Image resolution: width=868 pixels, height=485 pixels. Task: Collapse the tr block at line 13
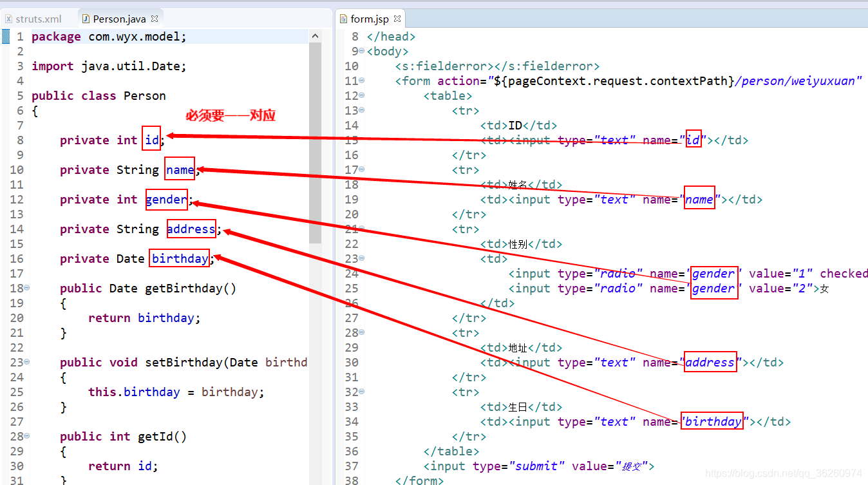point(362,110)
